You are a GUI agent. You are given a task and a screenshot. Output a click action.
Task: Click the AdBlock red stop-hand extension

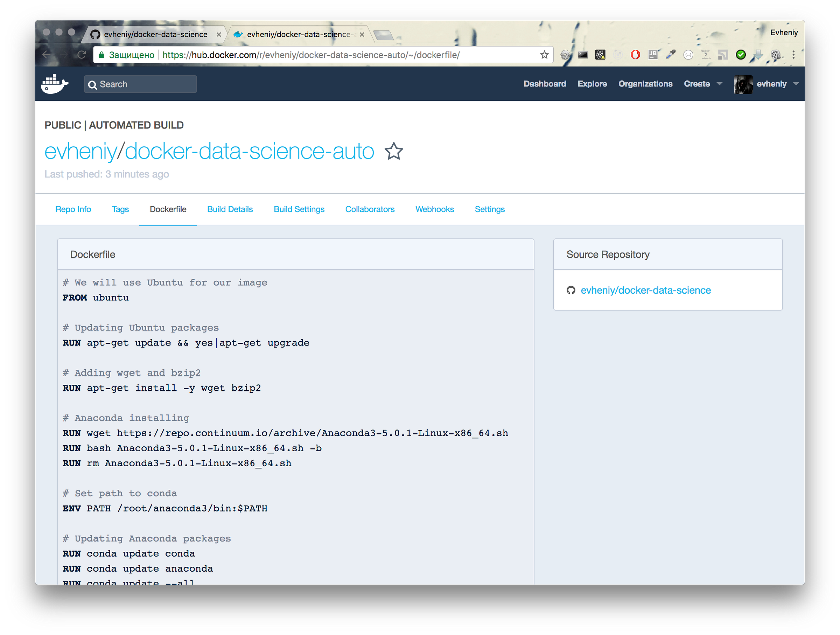click(635, 55)
